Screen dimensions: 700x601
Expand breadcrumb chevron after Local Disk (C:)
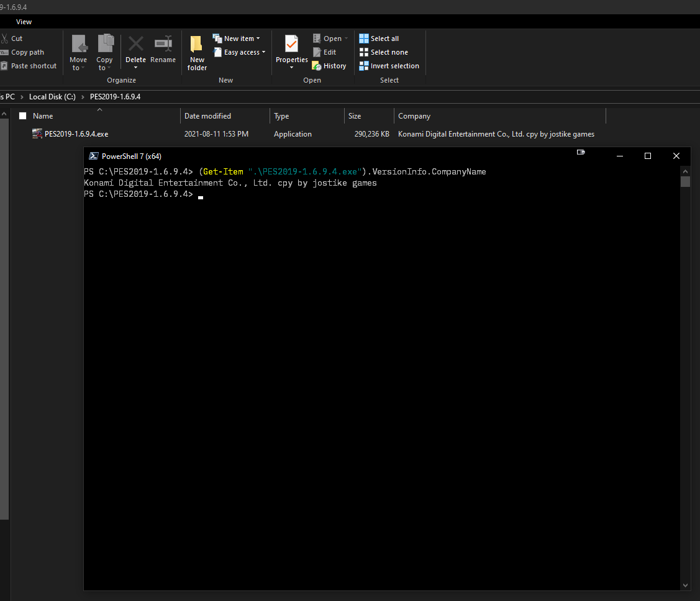point(83,97)
